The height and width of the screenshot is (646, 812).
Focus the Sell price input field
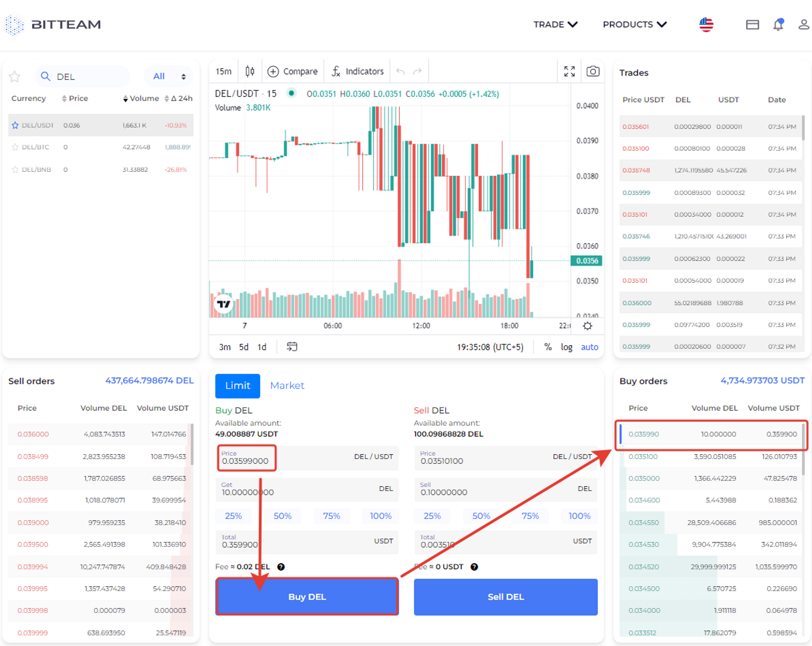(506, 458)
